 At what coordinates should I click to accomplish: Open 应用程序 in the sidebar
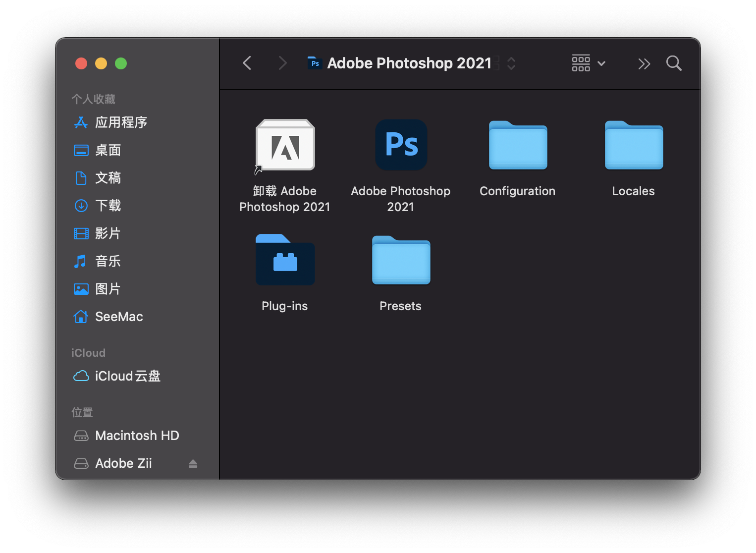[121, 122]
